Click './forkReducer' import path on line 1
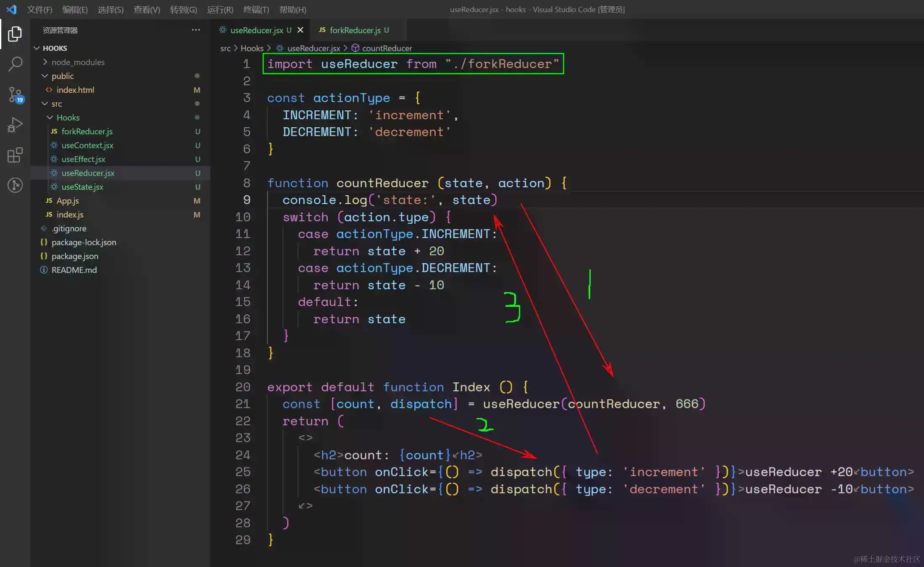Screen dimensions: 924x567 click(502, 64)
